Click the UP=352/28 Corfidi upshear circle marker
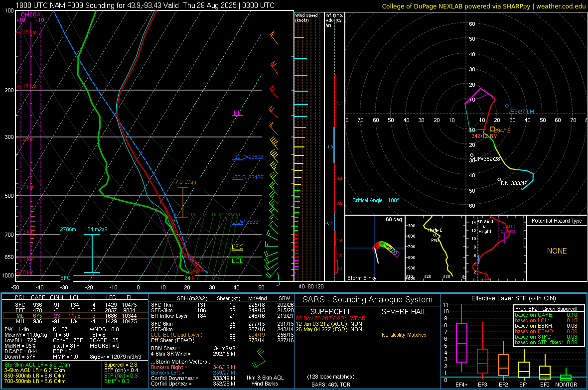This screenshot has width=588, height=390. 472,155
